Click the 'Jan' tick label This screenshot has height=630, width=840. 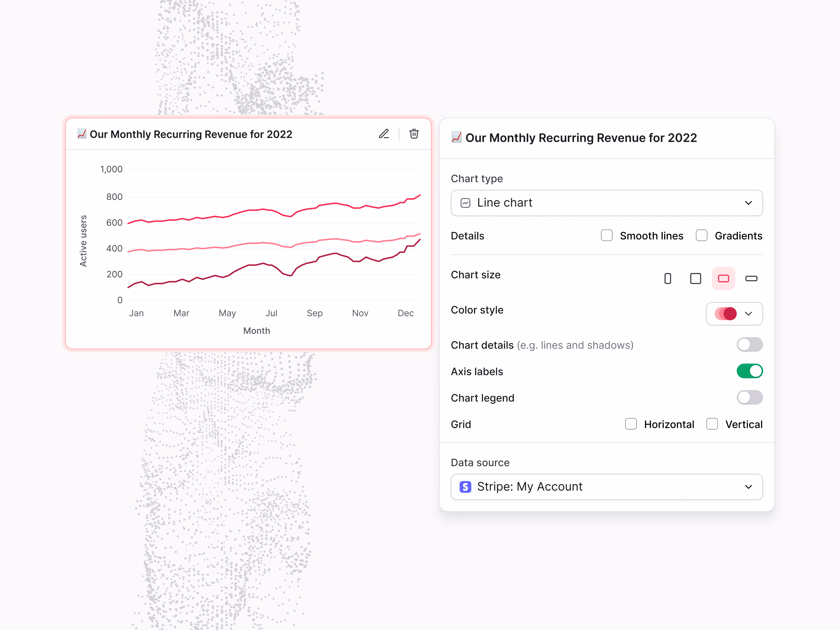tap(136, 313)
